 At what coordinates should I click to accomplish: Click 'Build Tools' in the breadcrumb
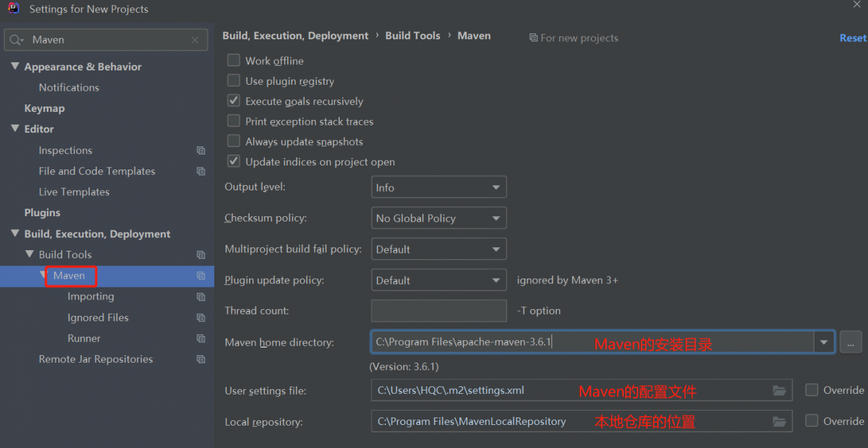[x=413, y=36]
